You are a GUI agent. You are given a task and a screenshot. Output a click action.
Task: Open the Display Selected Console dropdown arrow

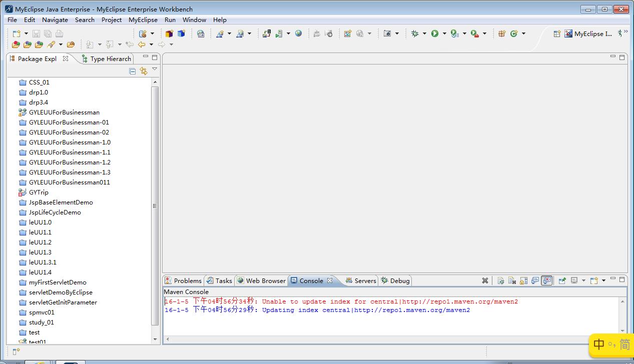coord(583,280)
